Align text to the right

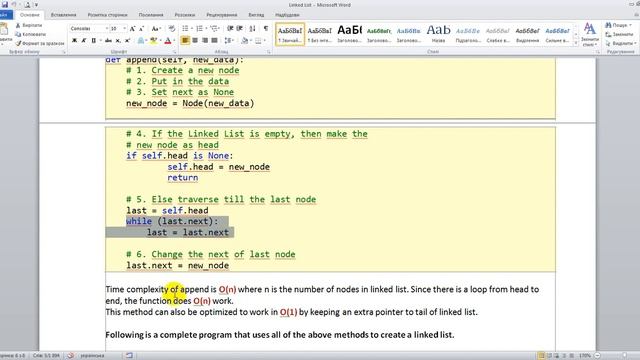204,40
